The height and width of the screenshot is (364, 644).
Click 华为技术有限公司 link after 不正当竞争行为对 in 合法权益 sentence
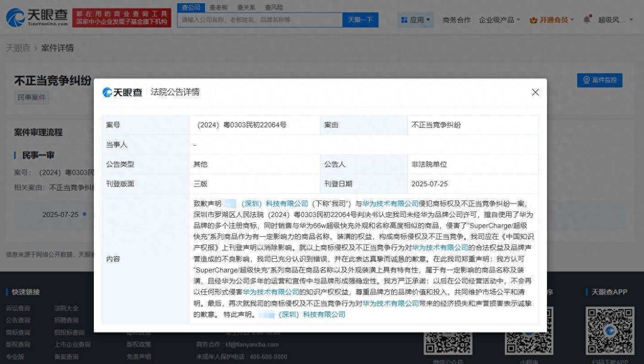coord(440,248)
